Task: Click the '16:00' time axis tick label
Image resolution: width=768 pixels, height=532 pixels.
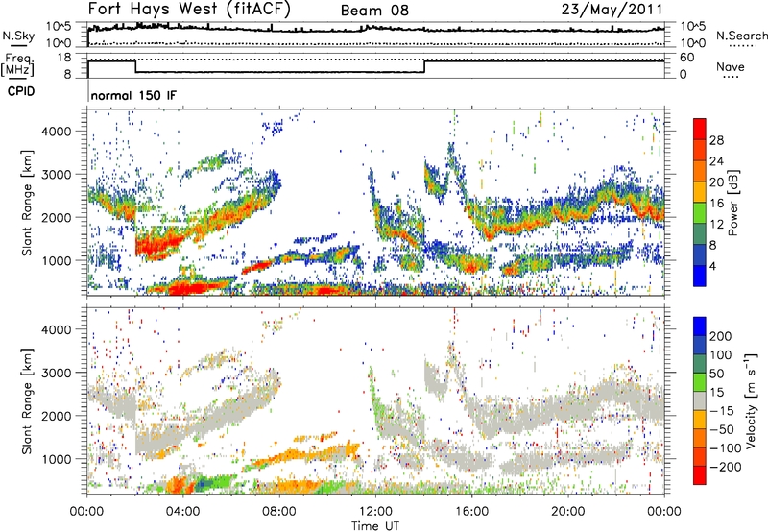Action: tap(471, 512)
